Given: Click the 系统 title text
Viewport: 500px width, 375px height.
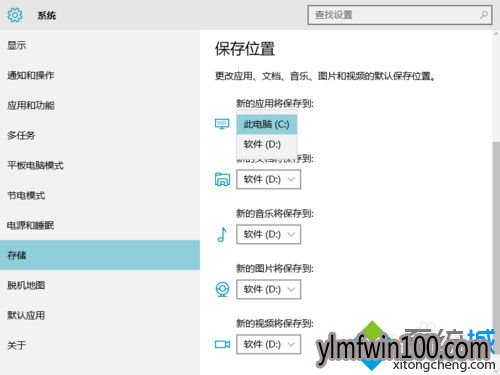Looking at the screenshot, I should [x=47, y=15].
